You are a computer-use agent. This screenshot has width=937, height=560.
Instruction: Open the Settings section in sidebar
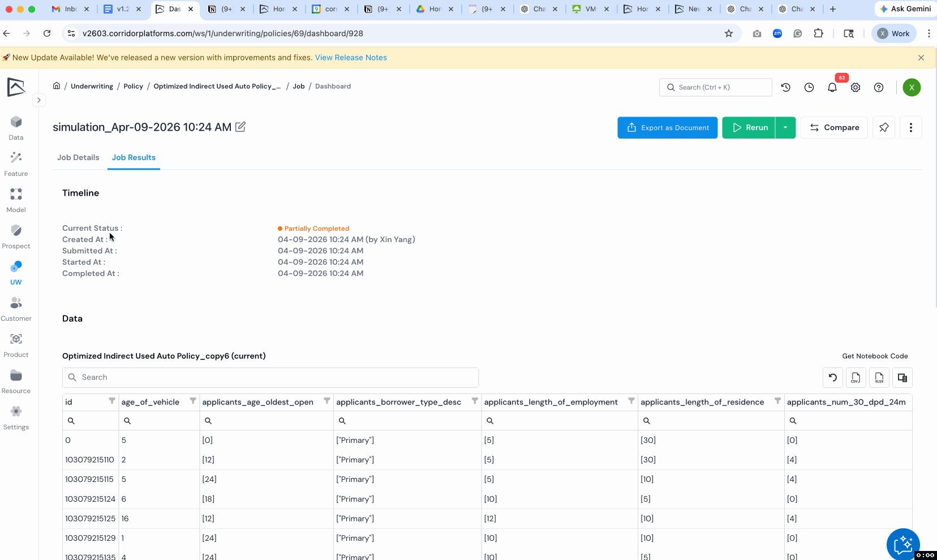coord(16,418)
